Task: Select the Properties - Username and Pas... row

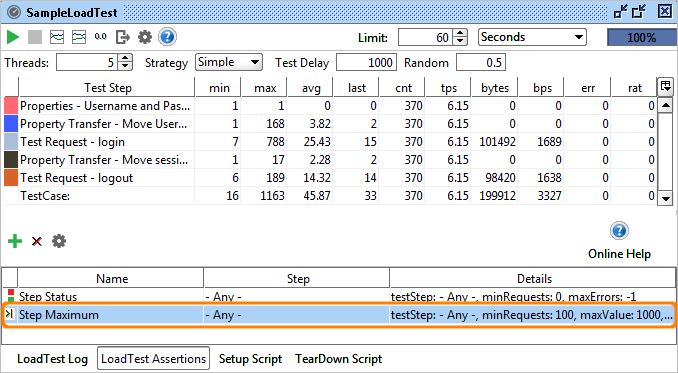Action: click(x=330, y=106)
